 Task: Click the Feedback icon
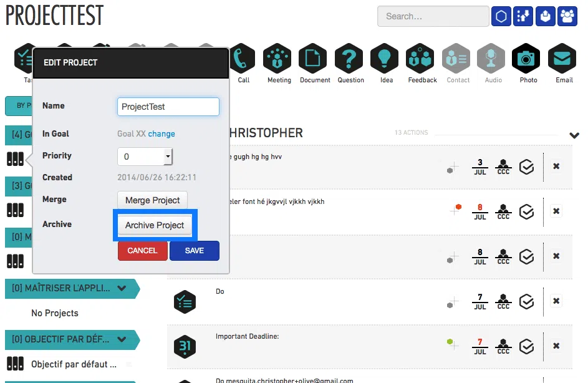coord(422,60)
